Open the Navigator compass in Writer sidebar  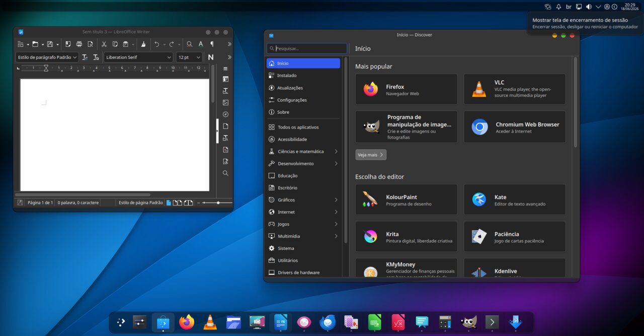225,114
